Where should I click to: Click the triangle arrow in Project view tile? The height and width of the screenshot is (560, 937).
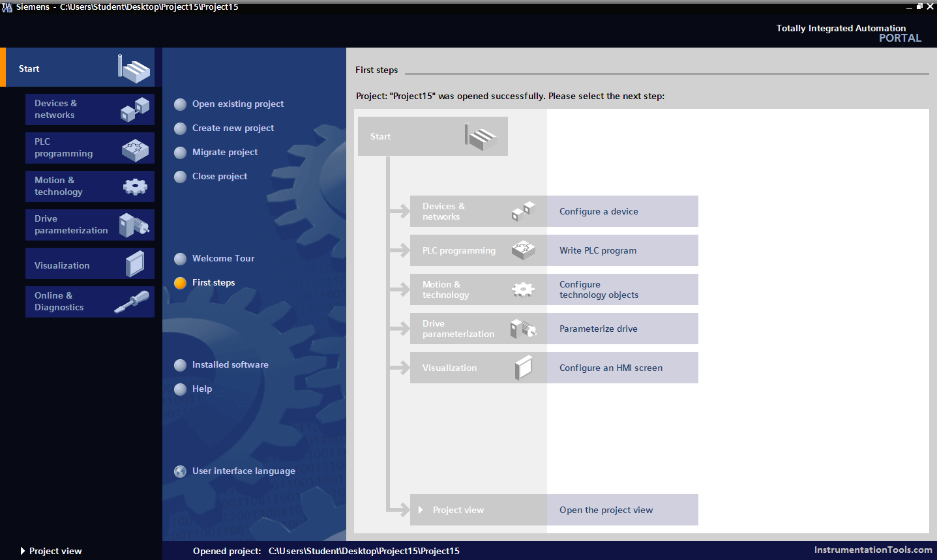pos(421,510)
